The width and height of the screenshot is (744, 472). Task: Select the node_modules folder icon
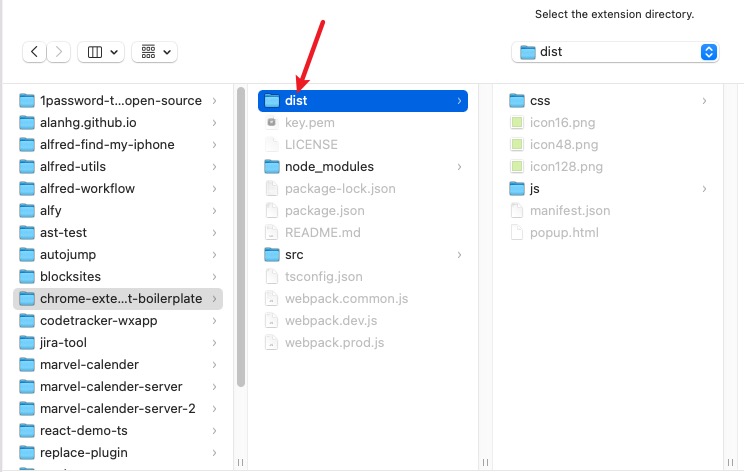pos(271,167)
